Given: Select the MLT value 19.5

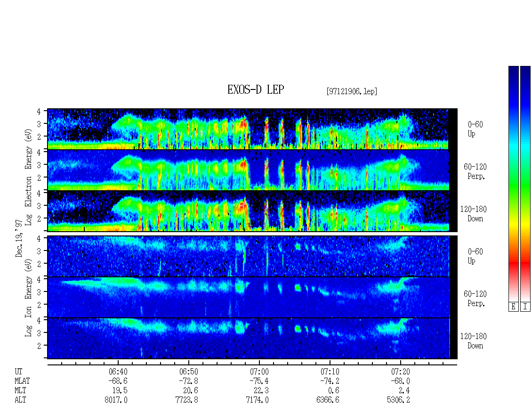Looking at the screenshot, I should [120, 391].
